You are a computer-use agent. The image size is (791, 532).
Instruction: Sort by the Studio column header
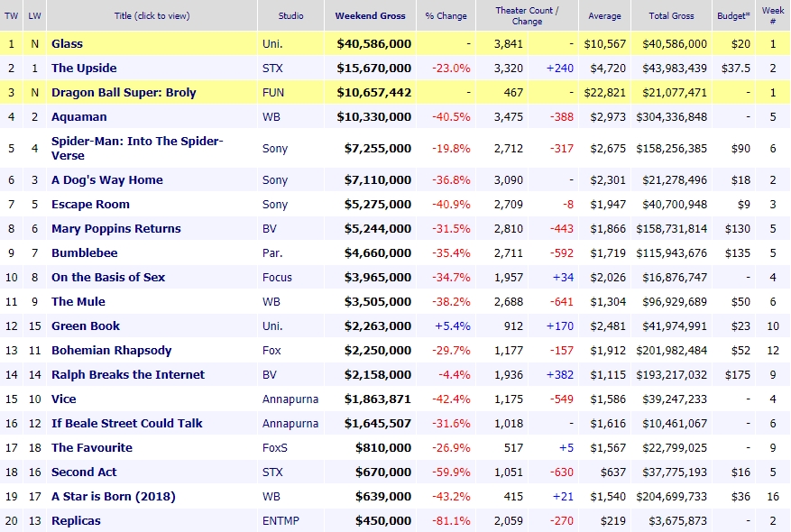(x=291, y=15)
